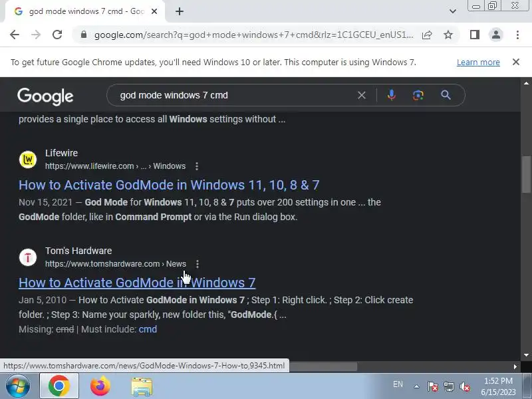Screen dimensions: 532x399
Task: Click the forward navigation arrow
Action: coord(36,35)
